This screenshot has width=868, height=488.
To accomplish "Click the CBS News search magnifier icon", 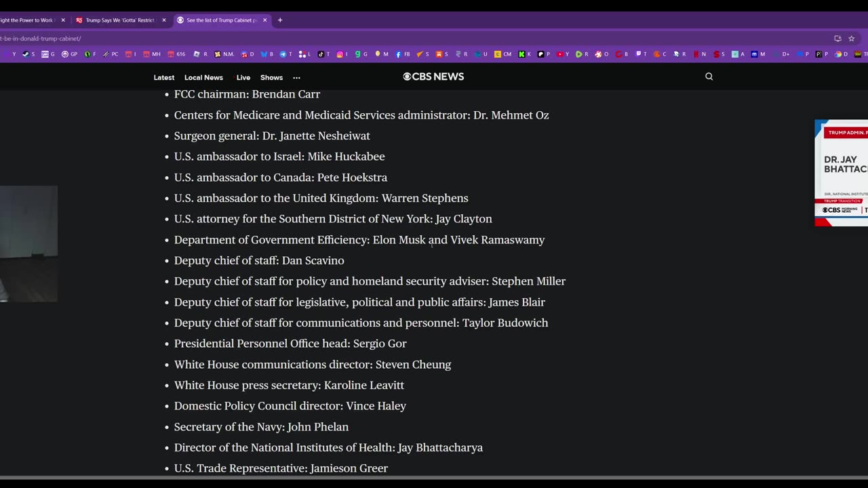I will click(709, 77).
